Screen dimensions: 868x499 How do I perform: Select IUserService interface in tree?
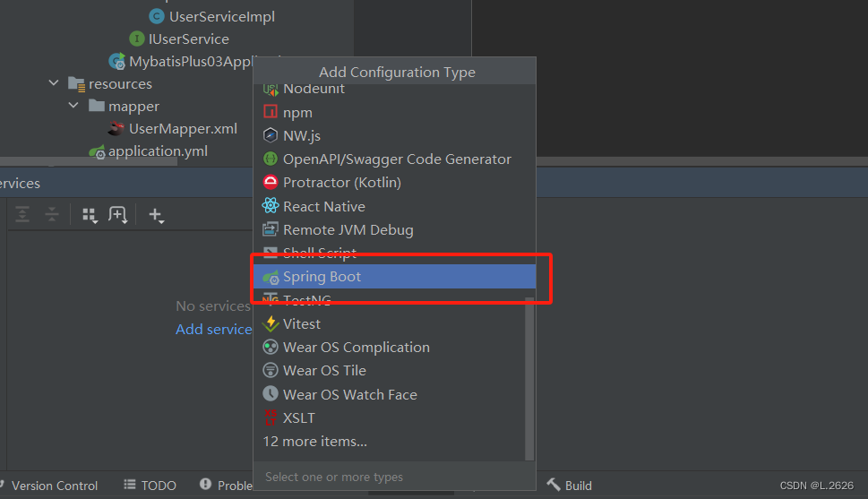click(188, 39)
